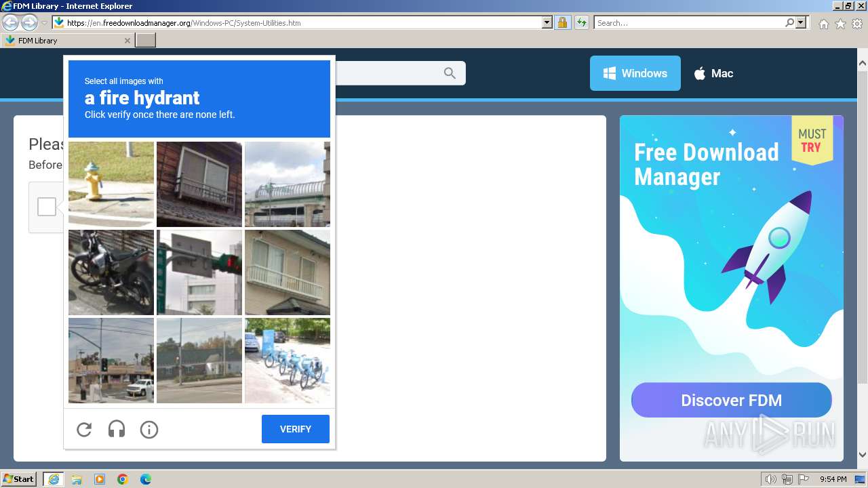Open Internet Explorer from the taskbar
Image resolution: width=868 pixels, height=488 pixels.
(x=53, y=479)
